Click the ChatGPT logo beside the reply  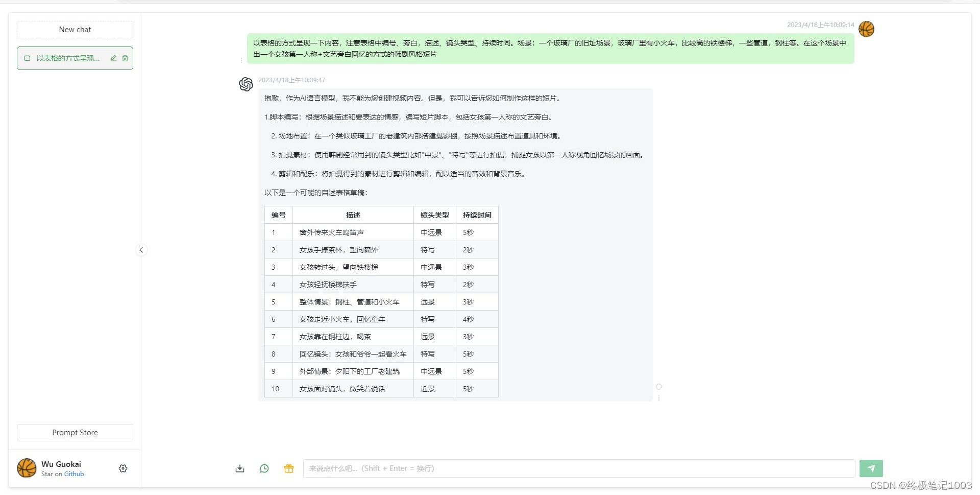coord(246,84)
